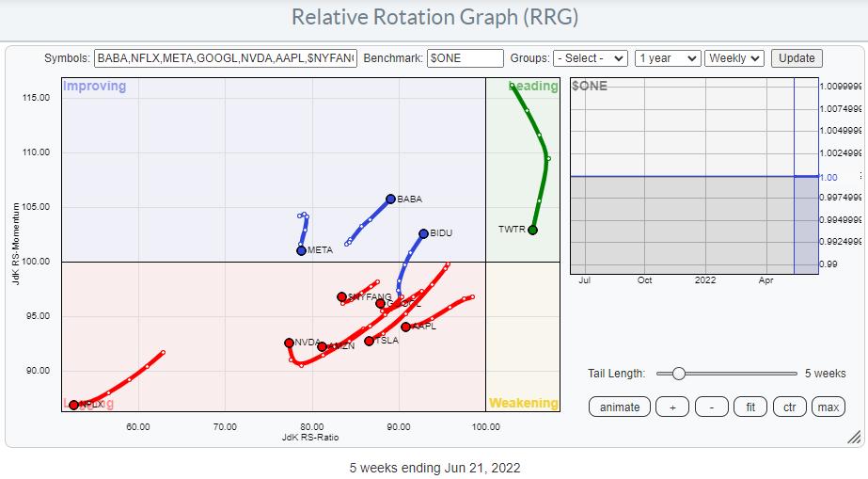Click the plus zoom button
The width and height of the screenshot is (868, 479).
[671, 407]
